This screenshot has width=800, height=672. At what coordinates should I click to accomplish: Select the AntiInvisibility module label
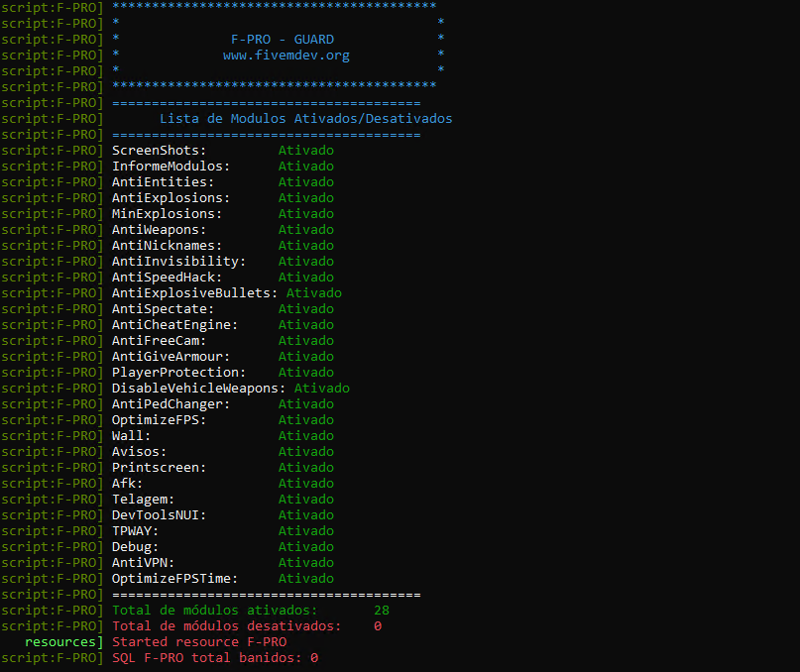(x=178, y=262)
